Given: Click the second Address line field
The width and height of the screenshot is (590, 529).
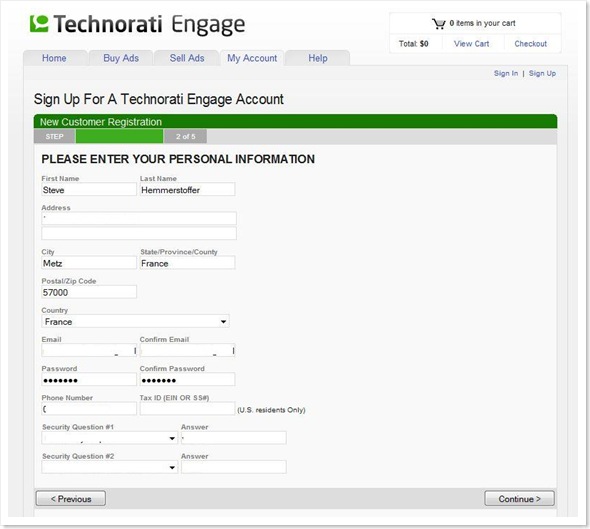Looking at the screenshot, I should 139,233.
